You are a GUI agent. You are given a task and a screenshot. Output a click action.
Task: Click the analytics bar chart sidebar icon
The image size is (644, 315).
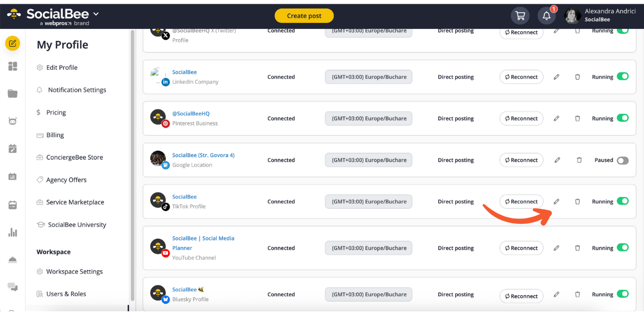tap(12, 232)
